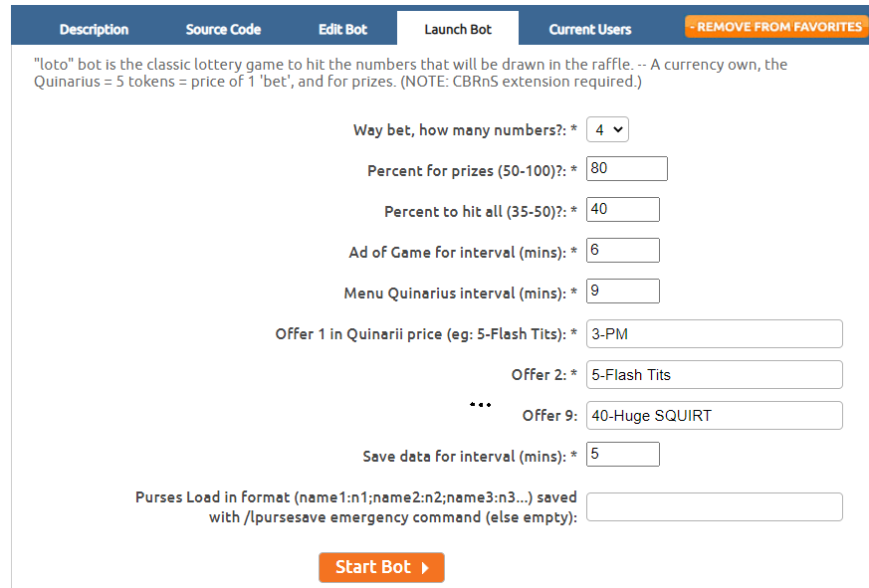This screenshot has width=869, height=588.
Task: Focus the empty Purses Load field
Action: coord(714,506)
